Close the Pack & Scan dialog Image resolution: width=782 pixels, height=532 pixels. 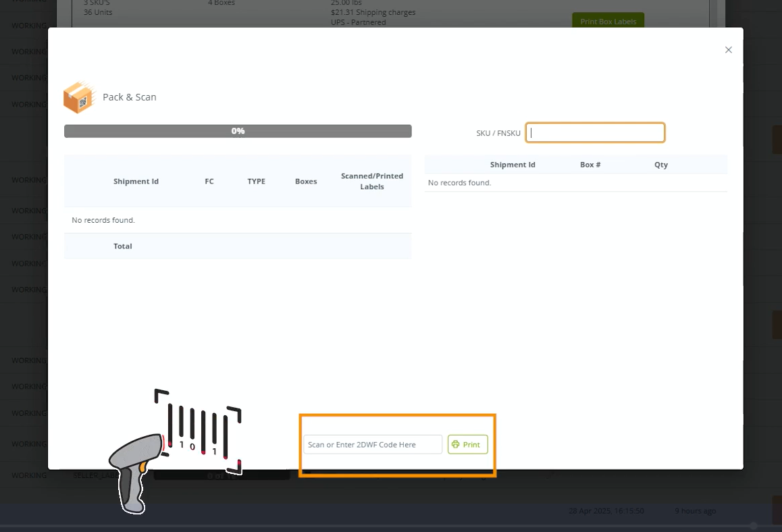[728, 49]
